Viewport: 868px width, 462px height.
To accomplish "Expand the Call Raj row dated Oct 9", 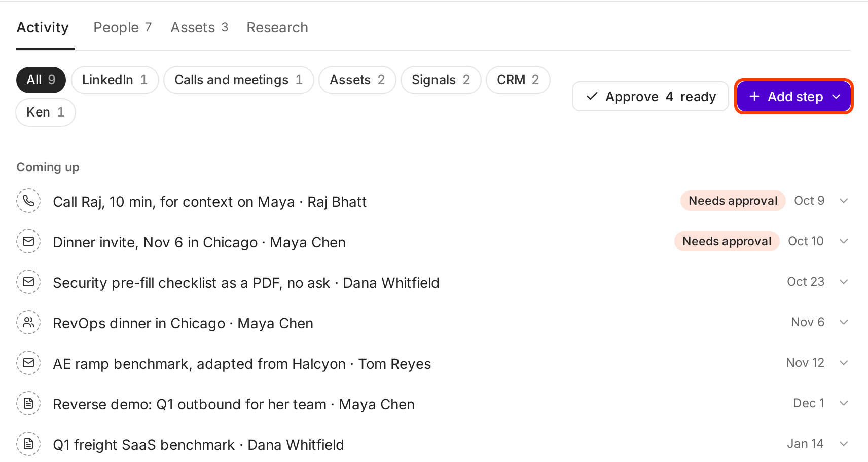I will [x=844, y=201].
